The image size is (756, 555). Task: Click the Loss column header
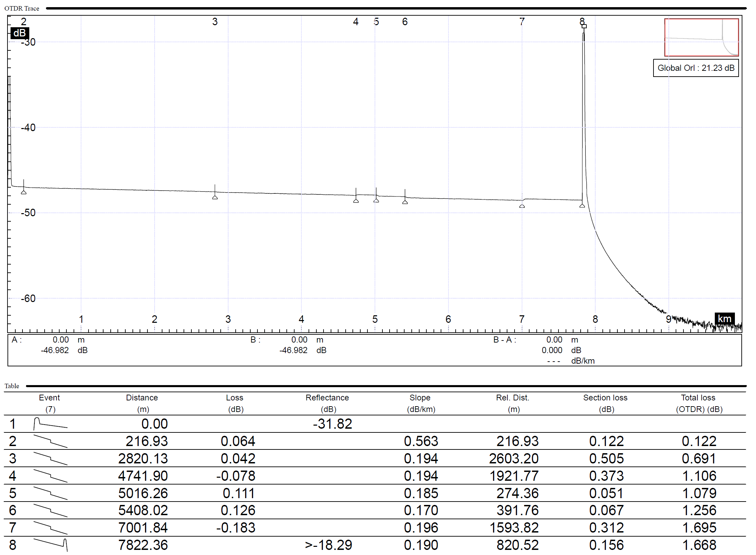point(235,403)
